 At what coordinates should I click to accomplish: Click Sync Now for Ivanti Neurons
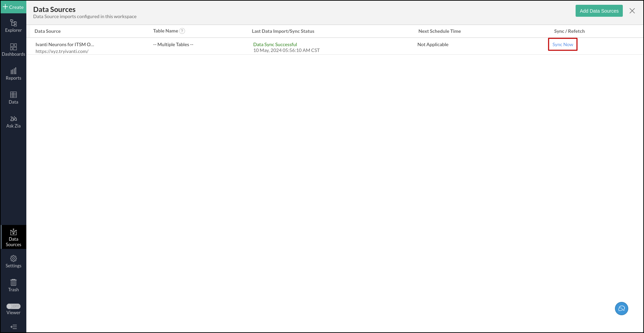(x=563, y=44)
